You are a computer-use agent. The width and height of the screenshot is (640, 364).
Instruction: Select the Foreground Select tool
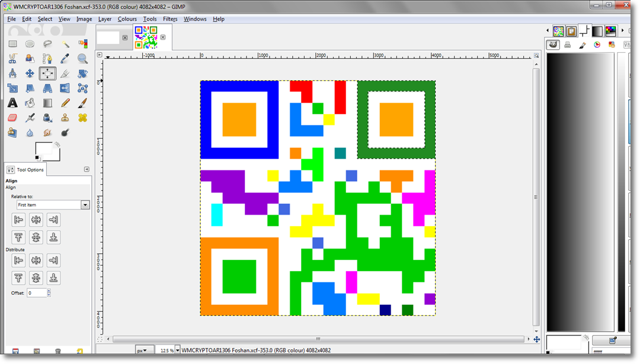pos(30,59)
